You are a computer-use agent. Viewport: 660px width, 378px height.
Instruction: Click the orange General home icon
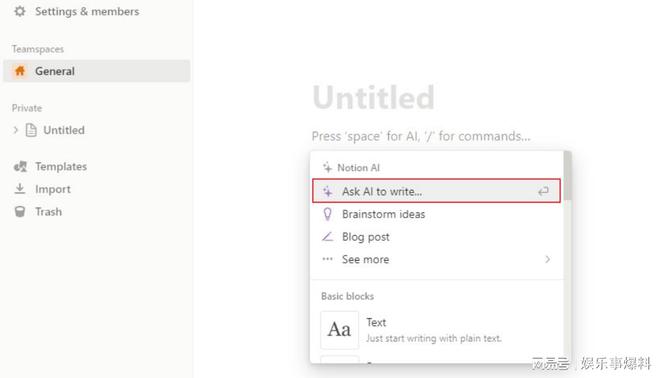click(x=20, y=71)
